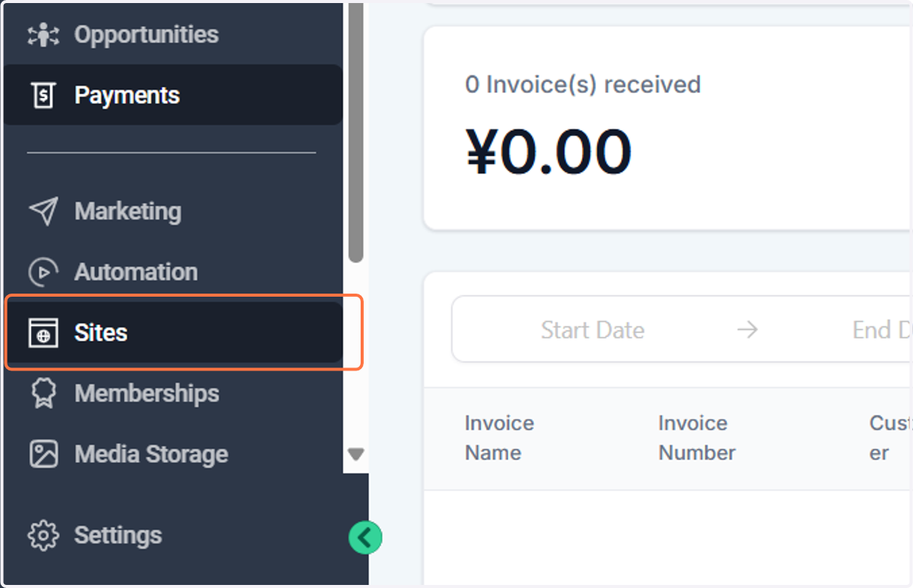The height and width of the screenshot is (588, 913).
Task: Click the Settings gear icon
Action: click(x=43, y=535)
